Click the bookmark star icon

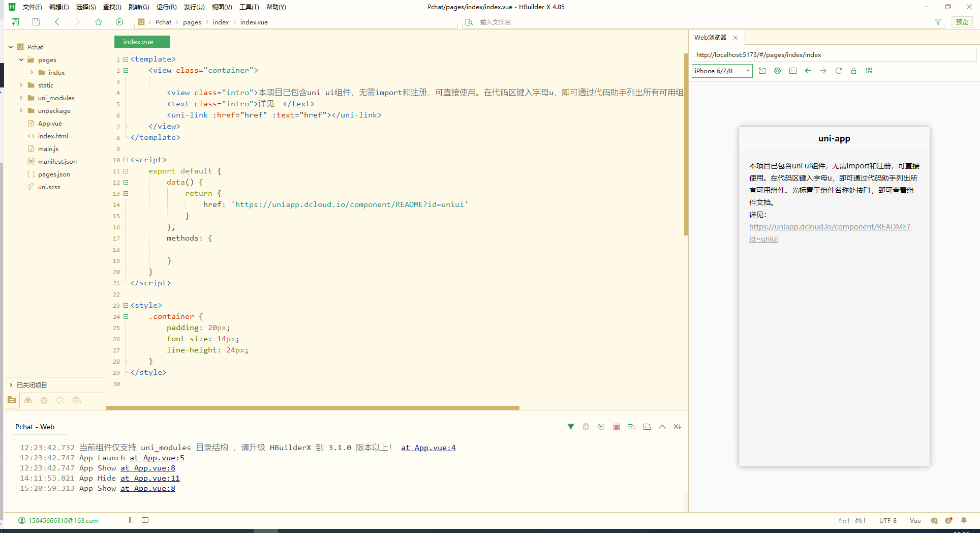(99, 22)
